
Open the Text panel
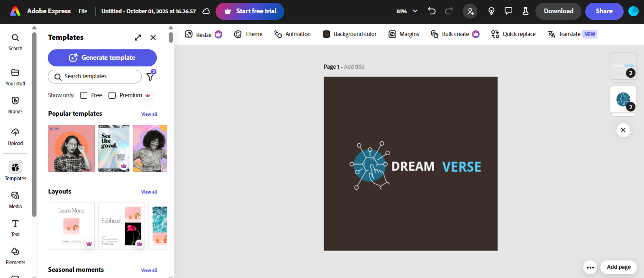click(15, 228)
